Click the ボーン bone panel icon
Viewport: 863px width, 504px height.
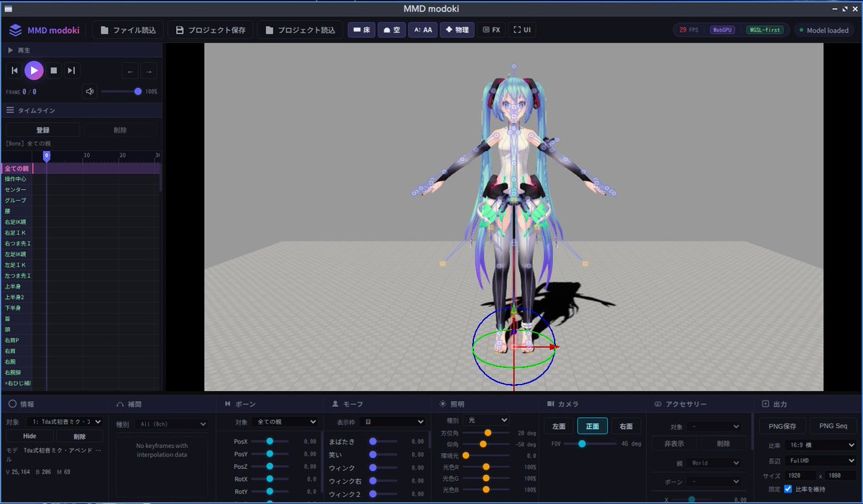point(228,404)
